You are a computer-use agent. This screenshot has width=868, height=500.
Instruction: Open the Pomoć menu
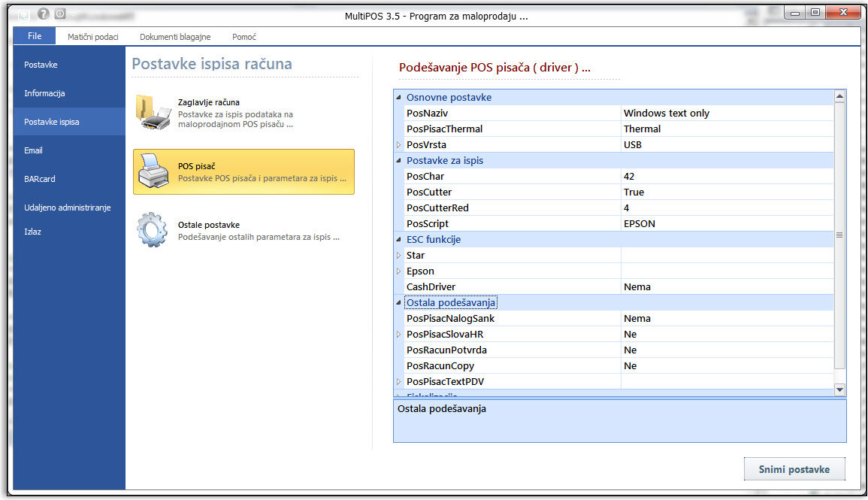tap(244, 37)
